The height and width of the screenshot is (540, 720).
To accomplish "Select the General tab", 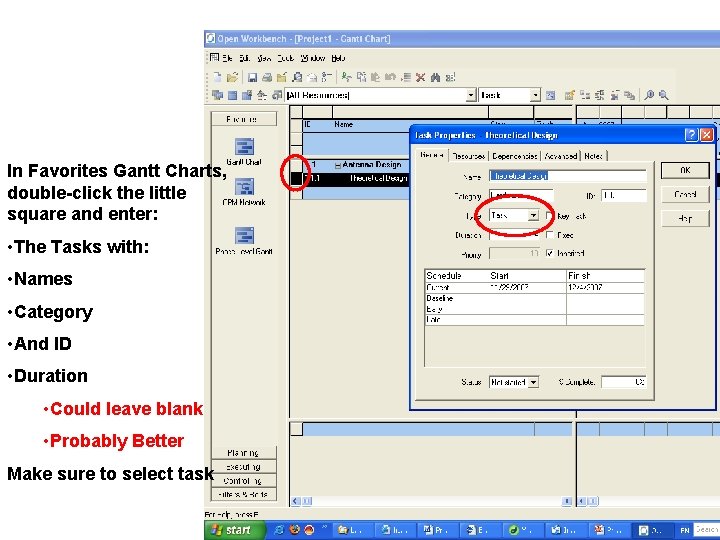I will 432,155.
